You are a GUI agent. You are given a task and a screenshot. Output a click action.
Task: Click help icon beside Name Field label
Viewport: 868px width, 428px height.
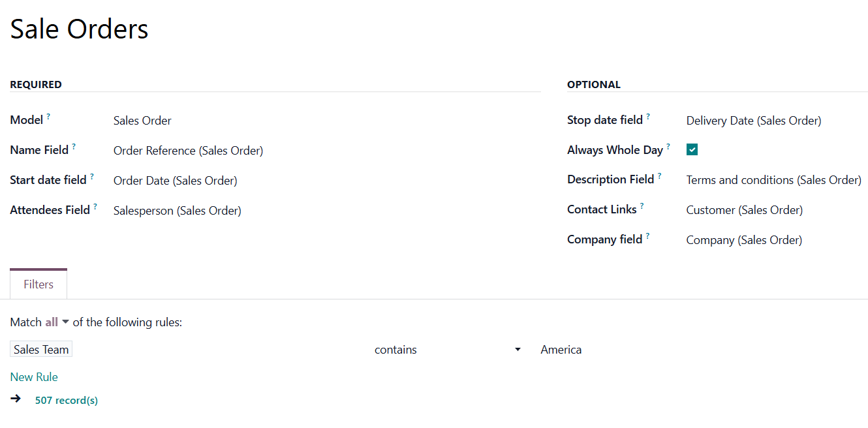[x=74, y=147]
